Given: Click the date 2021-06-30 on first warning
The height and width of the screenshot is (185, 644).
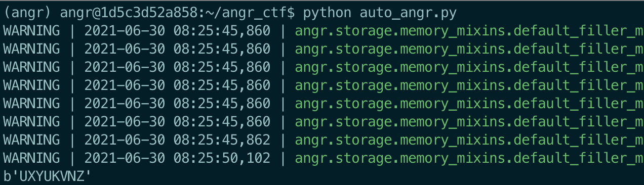Looking at the screenshot, I should tap(125, 31).
